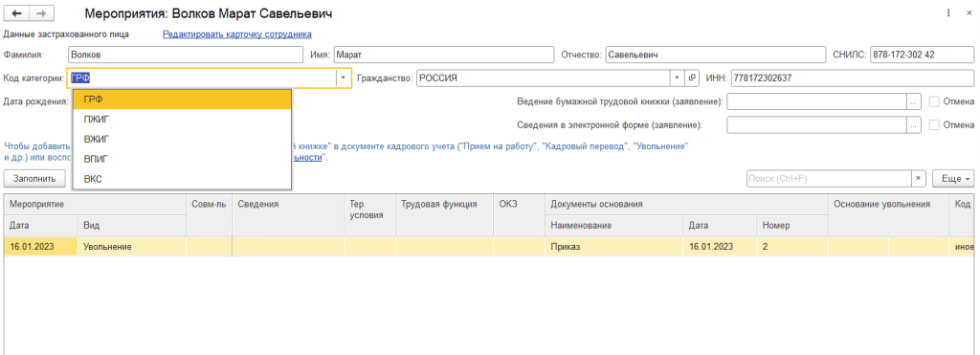Image resolution: width=980 pixels, height=355 pixels.
Task: Open Редактировать карточку сотрудника link
Action: tap(237, 34)
